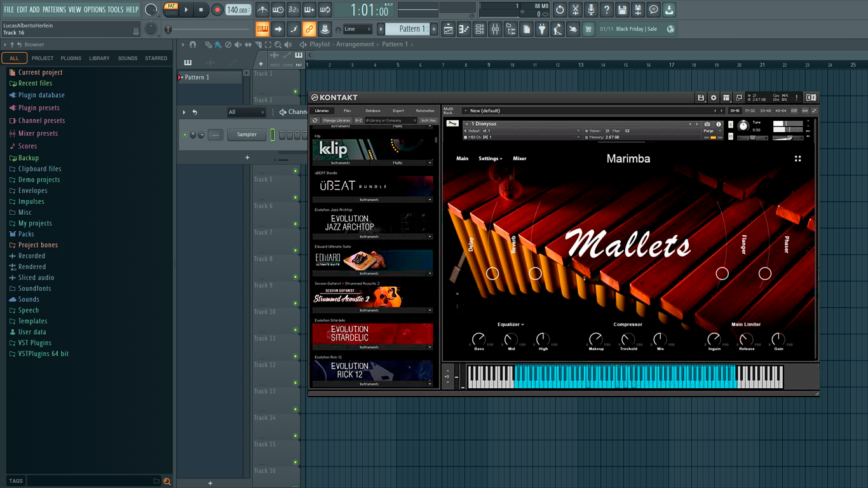Screen dimensions: 868x488
Task: Click the Bass equalizer knob
Action: point(478,339)
